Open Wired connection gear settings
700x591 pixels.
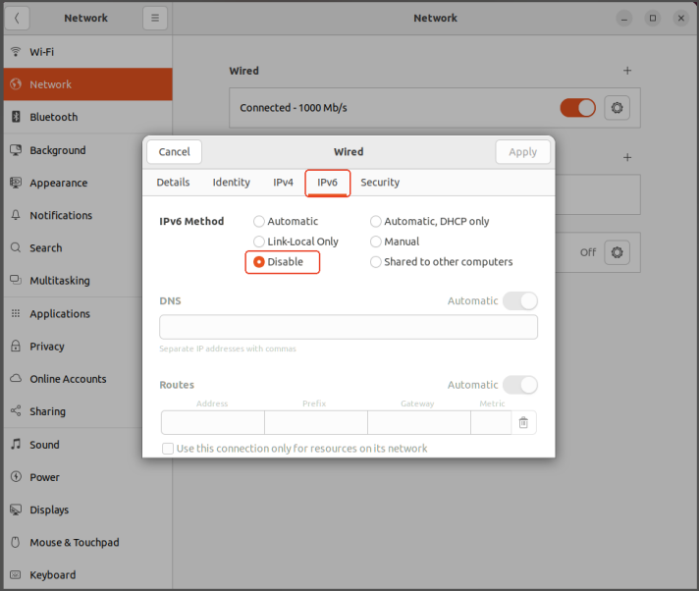[x=617, y=108]
